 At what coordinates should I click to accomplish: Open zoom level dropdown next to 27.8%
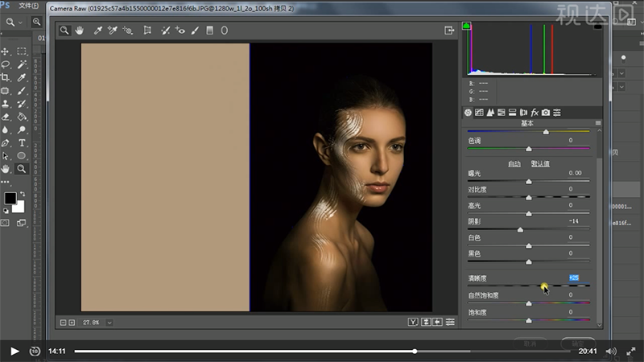pyautogui.click(x=109, y=323)
